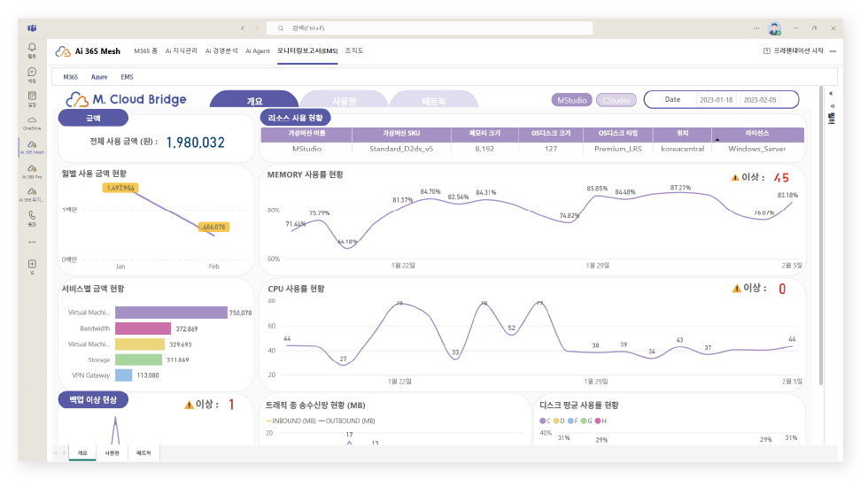Screen dimensions: 868x487
Task: Click the Teams logo in the title bar
Action: [32, 27]
